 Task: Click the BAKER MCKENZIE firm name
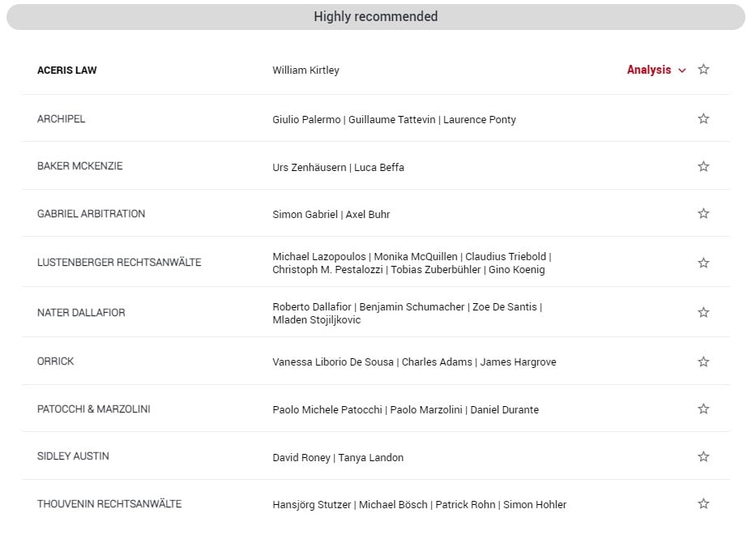click(x=79, y=166)
